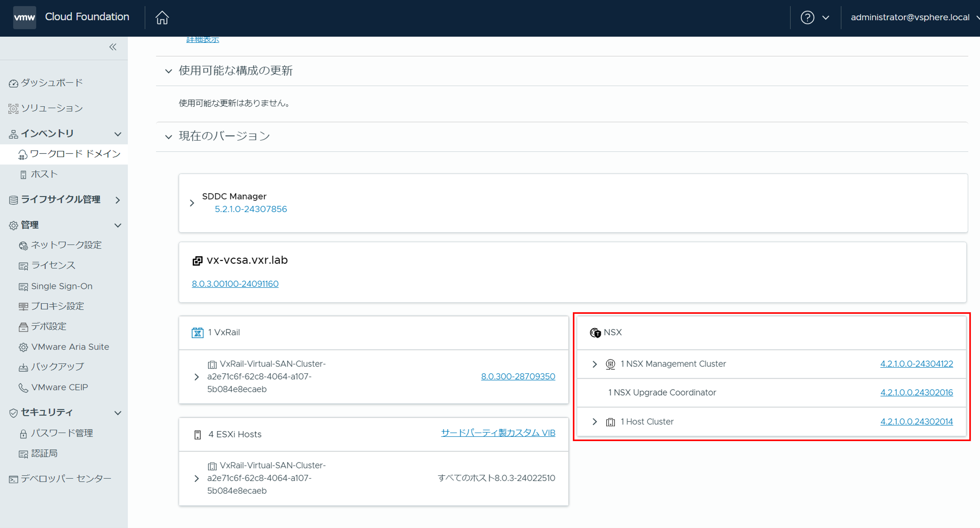Screen dimensions: 980x528
Task: Click the ソリューション icon
Action: pyautogui.click(x=13, y=109)
